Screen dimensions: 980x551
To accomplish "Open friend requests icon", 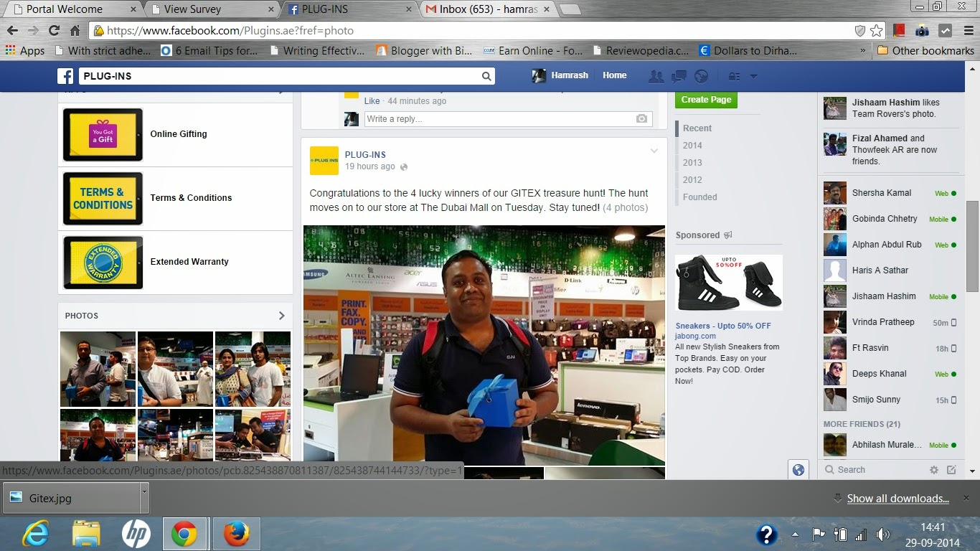I will tap(655, 76).
